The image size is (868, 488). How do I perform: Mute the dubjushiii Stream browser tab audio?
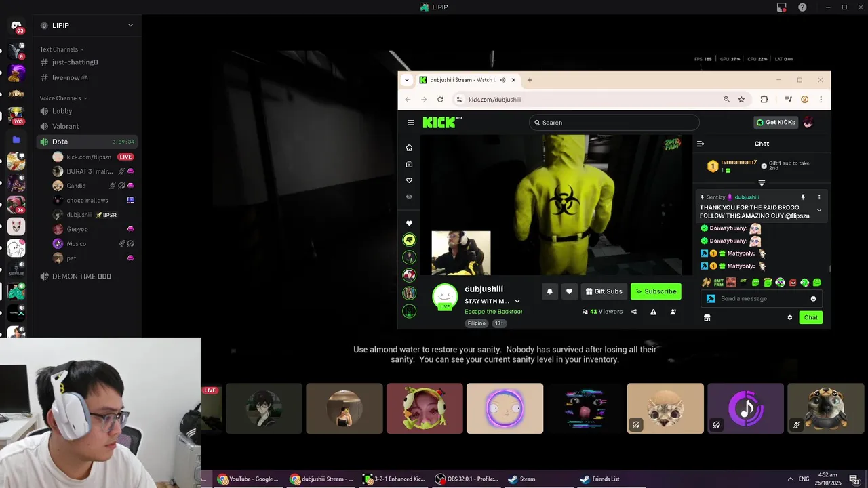click(x=502, y=80)
